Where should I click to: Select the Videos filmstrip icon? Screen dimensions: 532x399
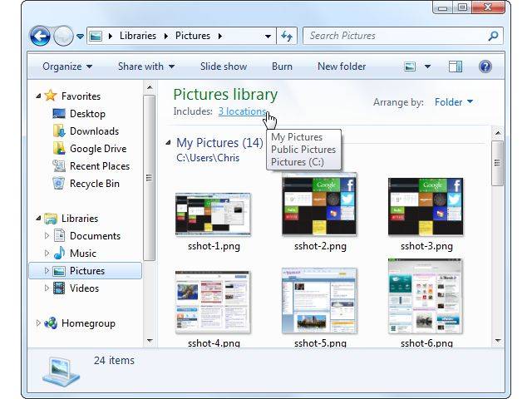coord(59,288)
